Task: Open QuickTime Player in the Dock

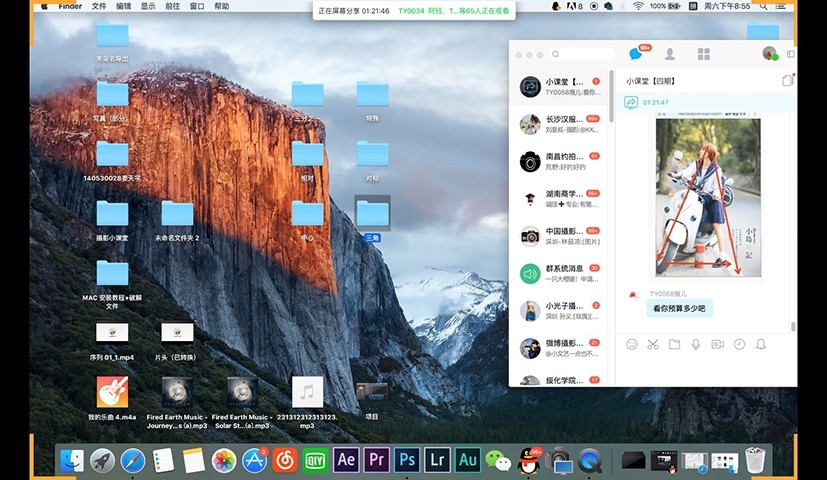Action: [590, 460]
